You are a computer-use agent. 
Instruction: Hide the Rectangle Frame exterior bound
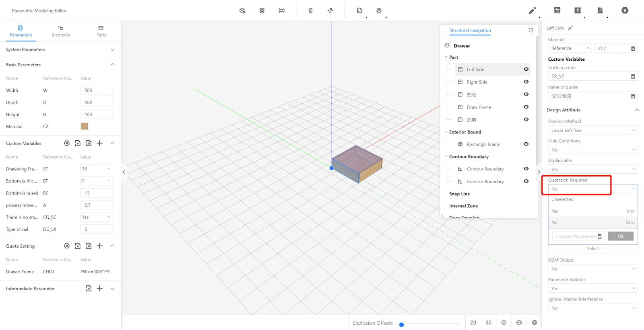pos(526,144)
